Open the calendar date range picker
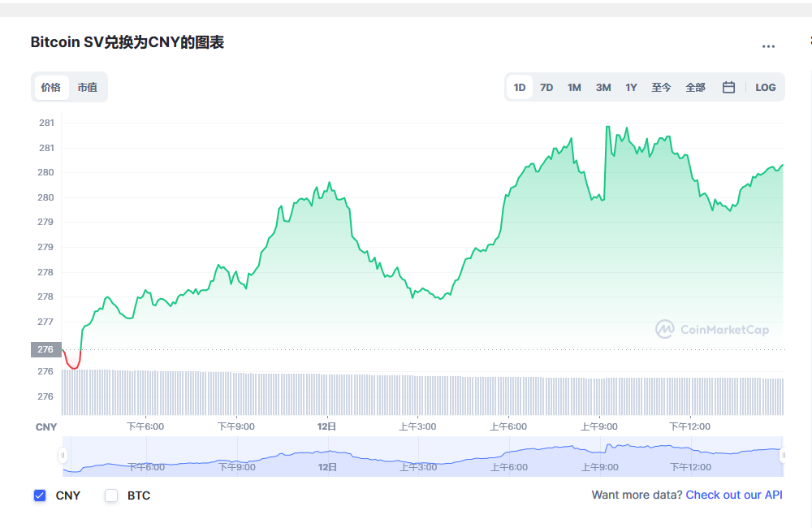The height and width of the screenshot is (528, 812). tap(728, 87)
